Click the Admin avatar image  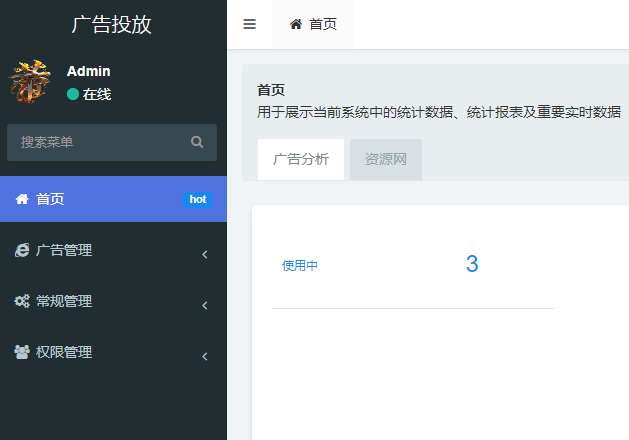click(x=30, y=82)
